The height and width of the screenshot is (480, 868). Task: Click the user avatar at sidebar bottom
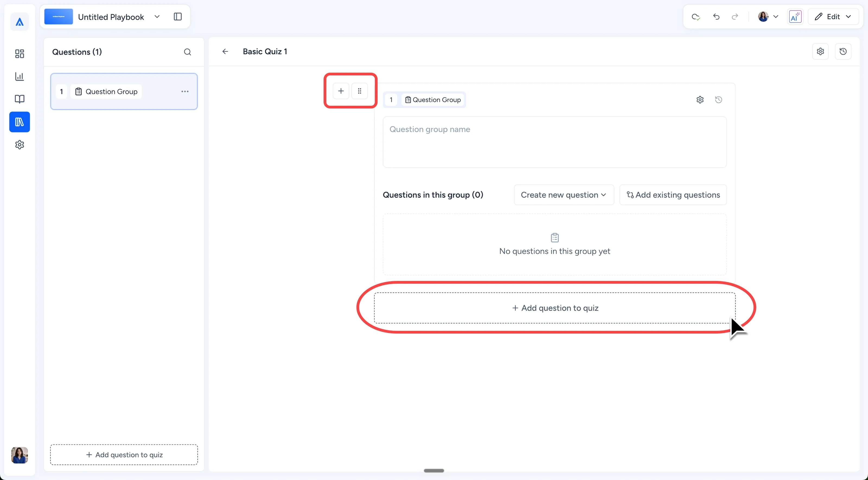(x=20, y=455)
